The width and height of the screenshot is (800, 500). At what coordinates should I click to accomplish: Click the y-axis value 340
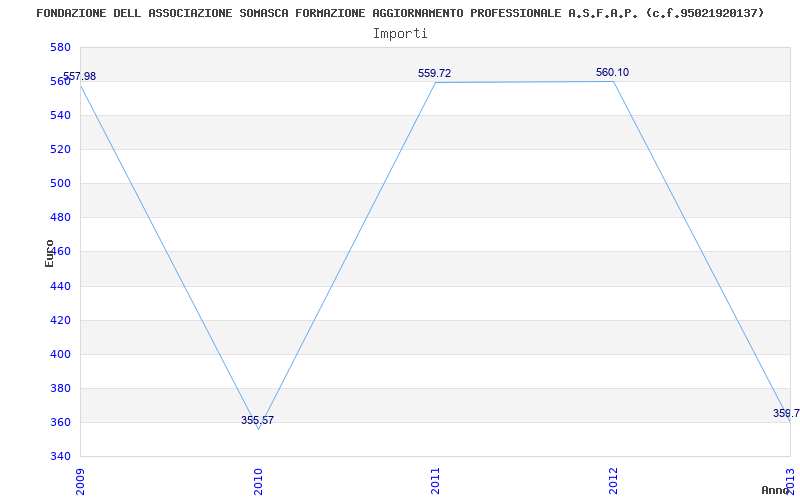coord(60,456)
